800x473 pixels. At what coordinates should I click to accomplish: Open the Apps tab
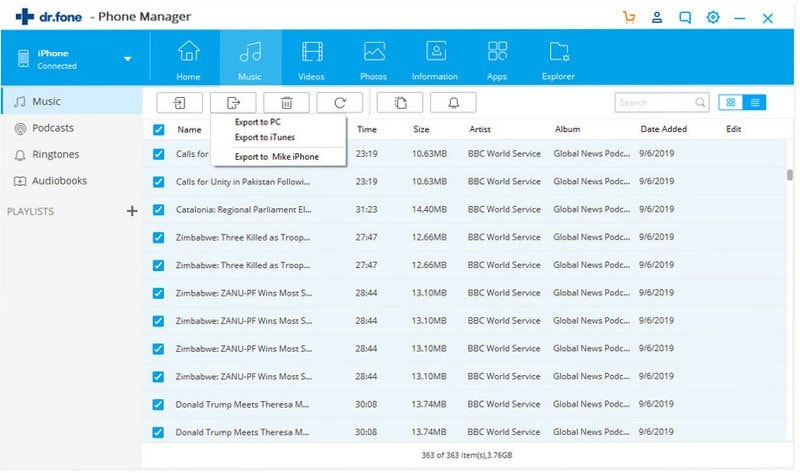tap(497, 59)
